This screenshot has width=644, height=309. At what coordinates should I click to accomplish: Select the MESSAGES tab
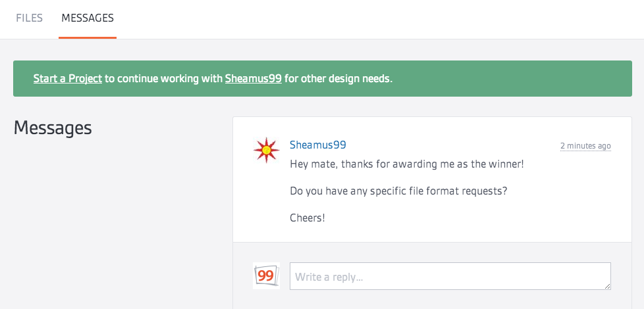tap(88, 18)
